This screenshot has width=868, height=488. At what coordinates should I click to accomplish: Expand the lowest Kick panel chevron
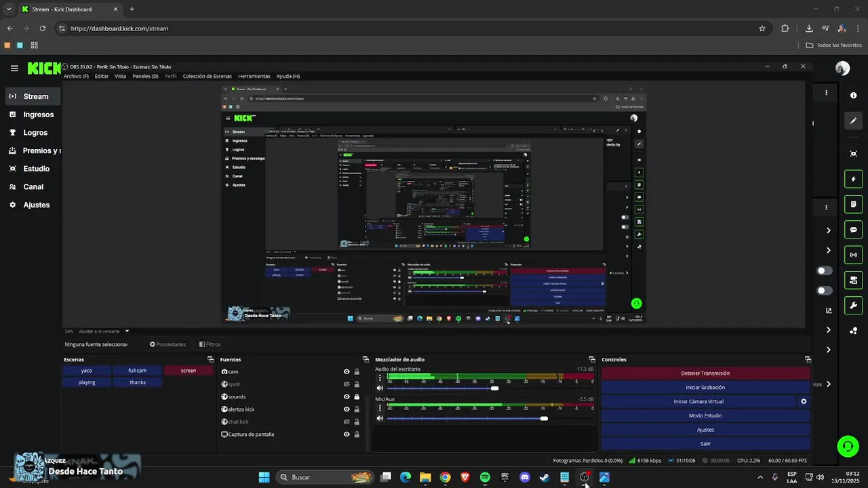click(829, 384)
